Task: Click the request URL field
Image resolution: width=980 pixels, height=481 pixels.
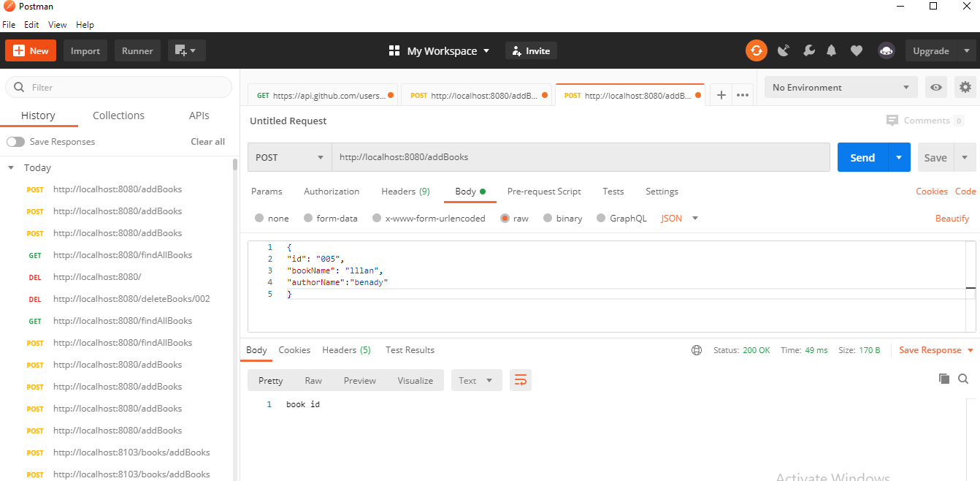Action: tap(581, 157)
